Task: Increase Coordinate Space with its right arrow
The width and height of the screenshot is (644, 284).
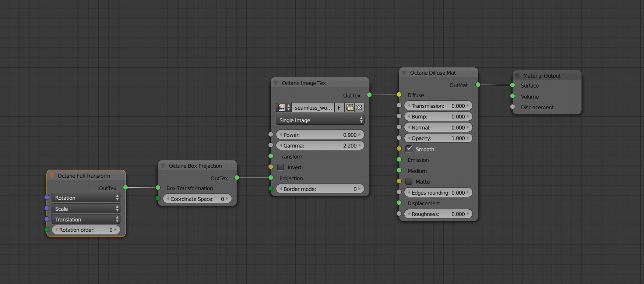Action: pyautogui.click(x=227, y=199)
